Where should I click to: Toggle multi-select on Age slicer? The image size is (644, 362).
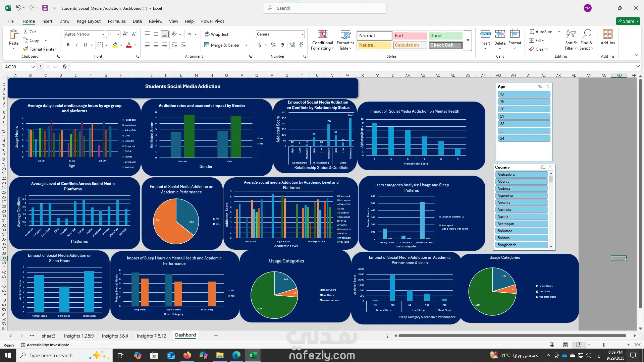click(540, 86)
